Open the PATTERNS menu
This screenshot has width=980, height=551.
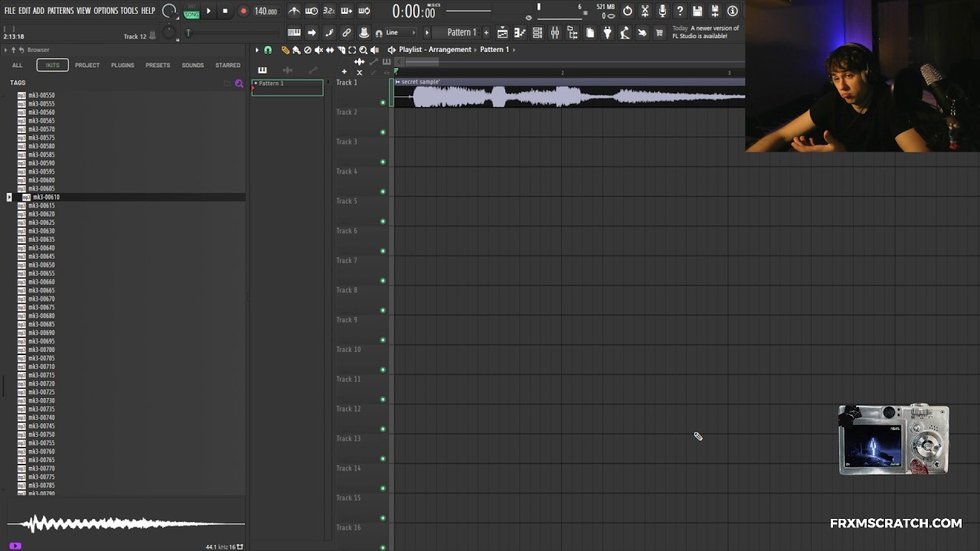pos(60,11)
